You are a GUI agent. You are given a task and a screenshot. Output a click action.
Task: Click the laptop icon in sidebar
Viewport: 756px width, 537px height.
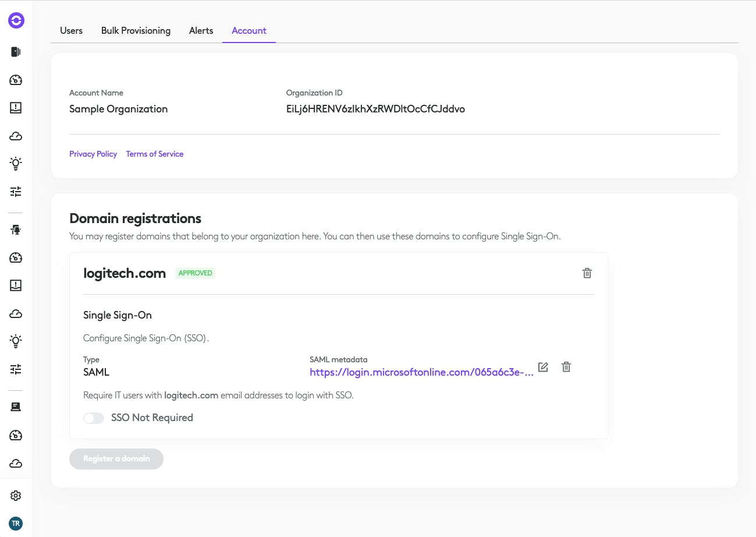point(16,407)
